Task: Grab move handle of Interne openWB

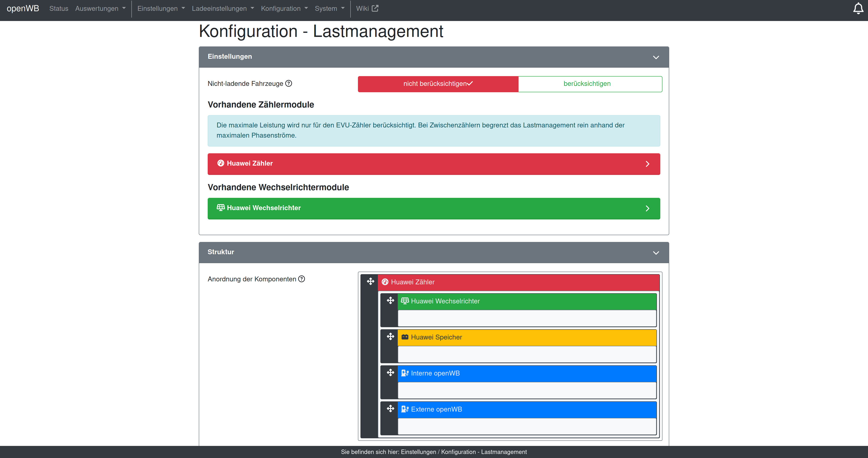Action: point(390,373)
